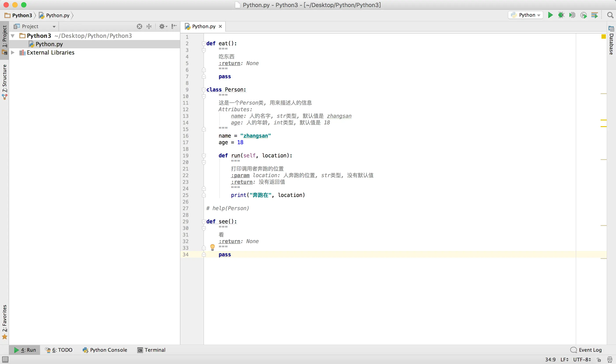This screenshot has width=616, height=364.
Task: Click scroll from source target icon
Action: click(x=139, y=27)
